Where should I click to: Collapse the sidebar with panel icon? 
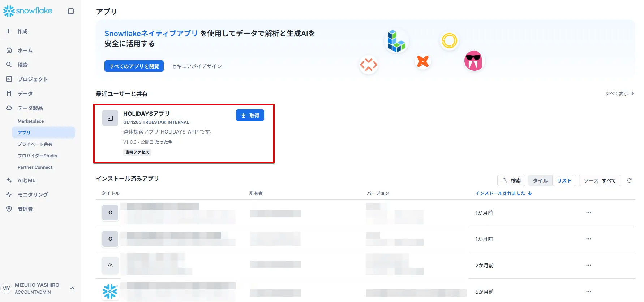(x=71, y=11)
